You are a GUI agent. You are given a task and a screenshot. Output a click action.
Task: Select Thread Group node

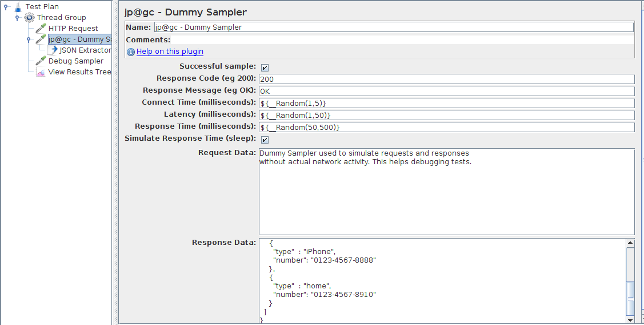tap(61, 17)
